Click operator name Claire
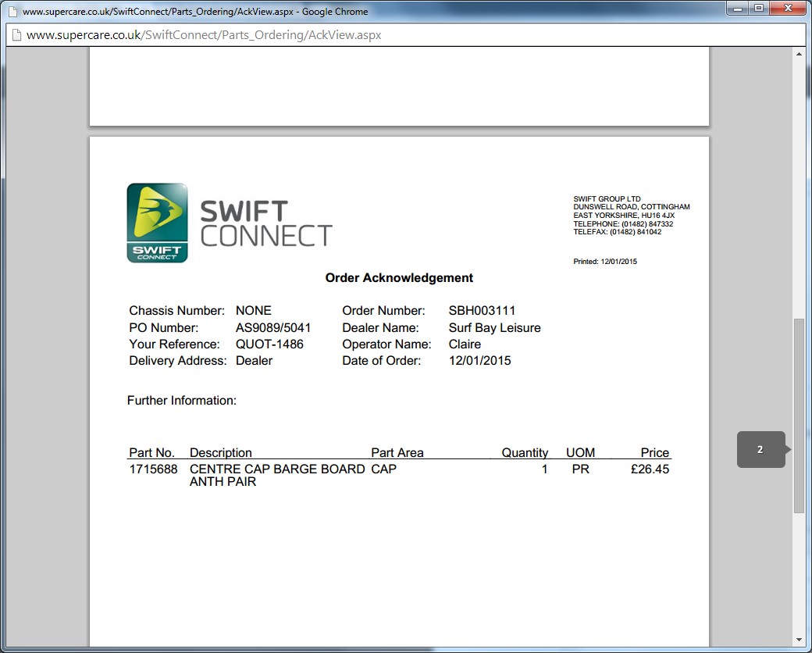The height and width of the screenshot is (653, 812). click(x=465, y=344)
